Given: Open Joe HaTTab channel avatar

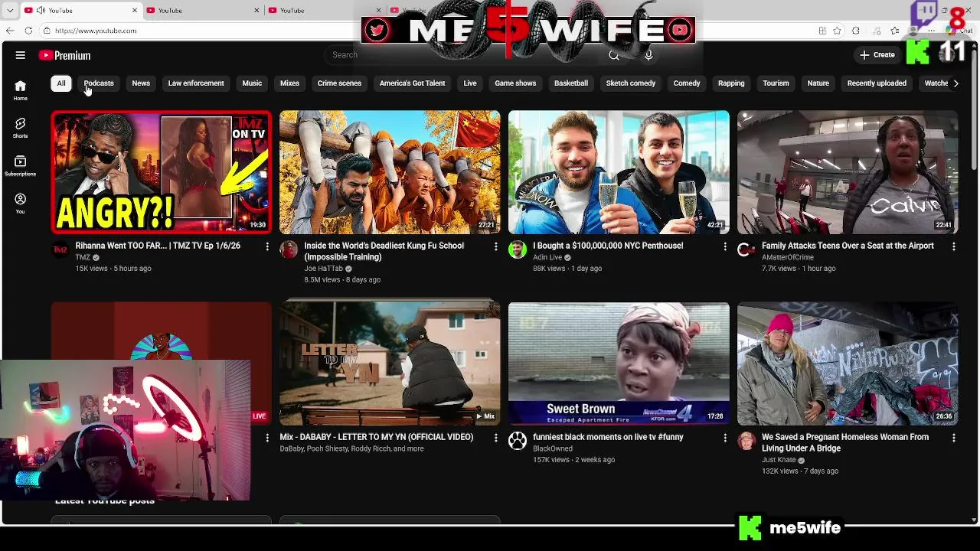Looking at the screenshot, I should pos(289,250).
